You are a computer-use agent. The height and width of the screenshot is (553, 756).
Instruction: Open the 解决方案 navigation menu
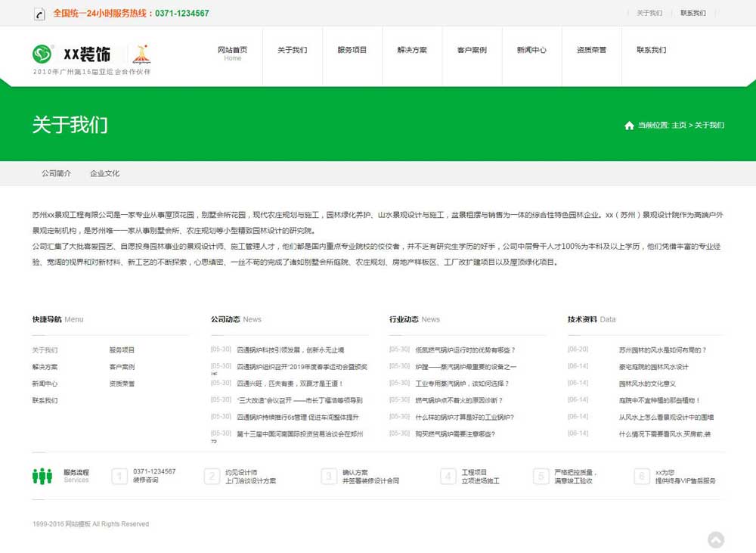(x=411, y=49)
